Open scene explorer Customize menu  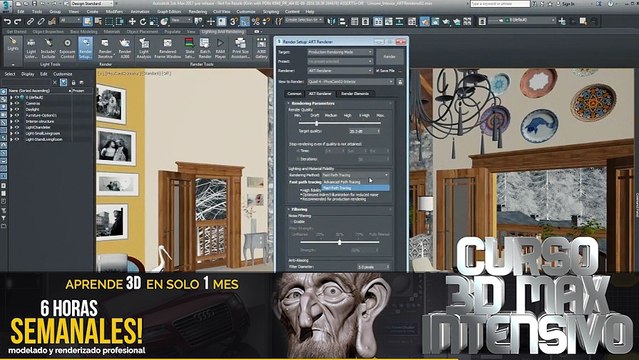[63, 74]
